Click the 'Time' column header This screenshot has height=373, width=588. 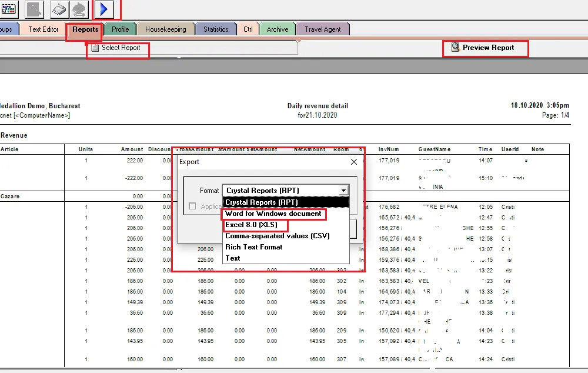[x=485, y=149]
